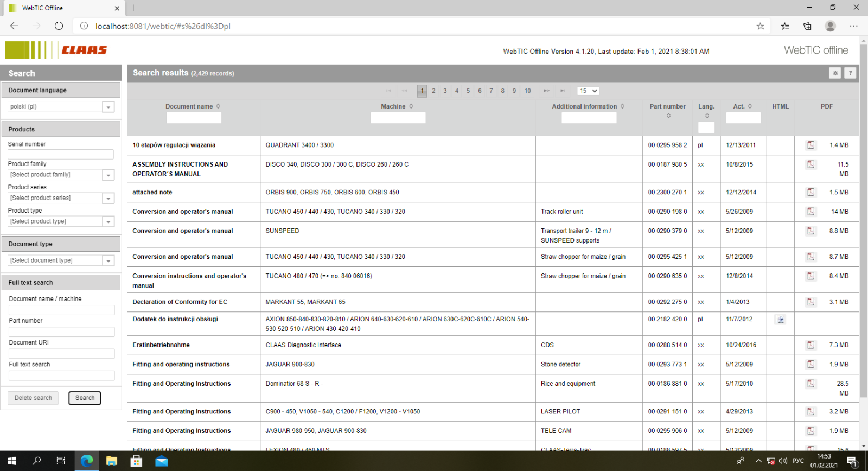Open File Explorer in taskbar
This screenshot has height=471, width=868.
point(112,461)
